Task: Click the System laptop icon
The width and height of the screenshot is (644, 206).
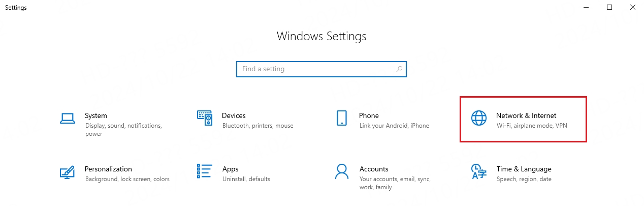Action: [x=68, y=119]
